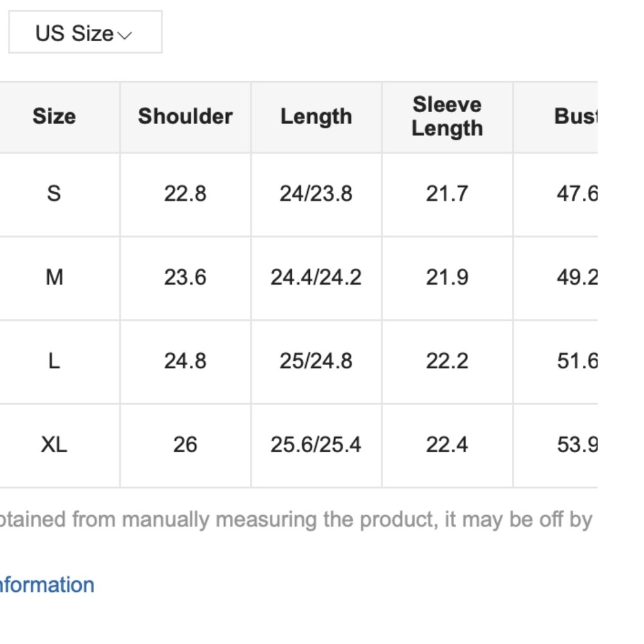
Task: Select the XL size row label
Action: pyautogui.click(x=54, y=445)
